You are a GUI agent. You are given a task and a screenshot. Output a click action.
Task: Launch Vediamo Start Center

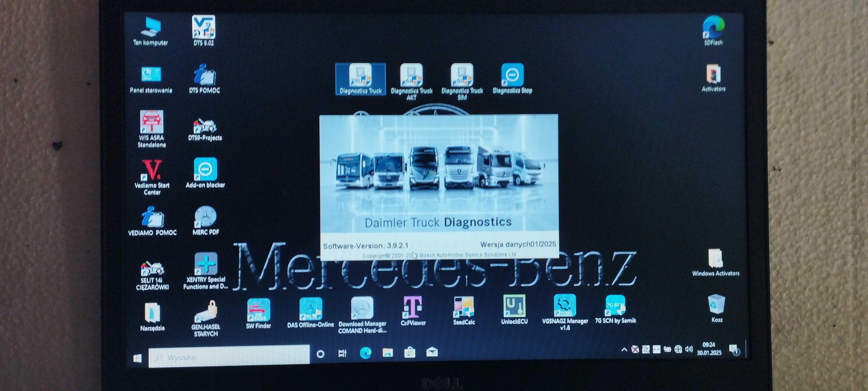152,177
